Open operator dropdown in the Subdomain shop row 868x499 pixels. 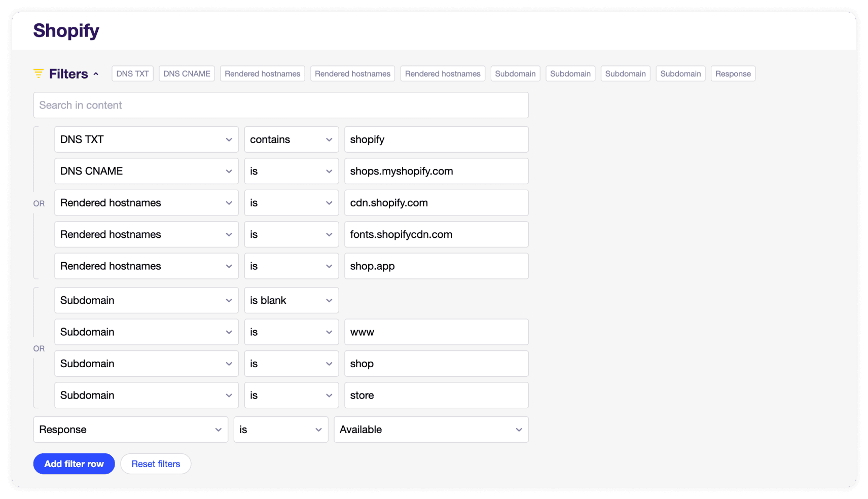pos(292,364)
